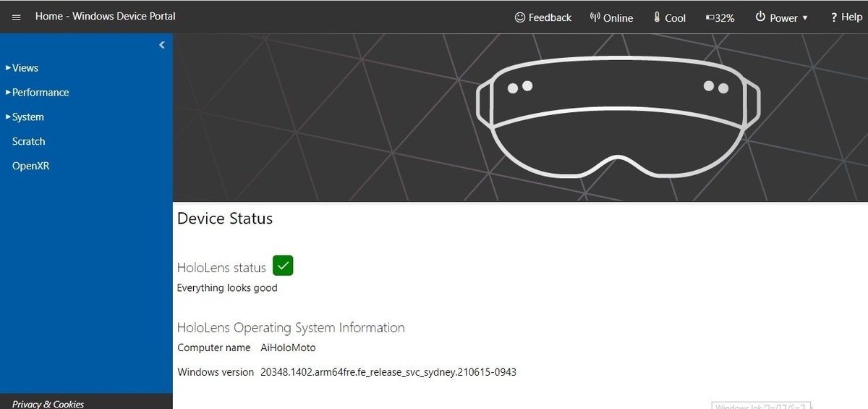868x409 pixels.
Task: Select the computer name 'AiHoloMoto'
Action: coord(288,347)
